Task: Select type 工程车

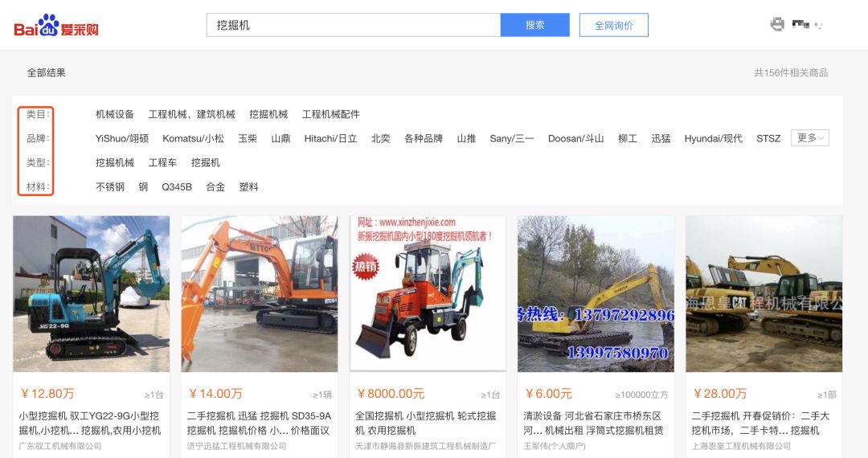Action: point(162,162)
